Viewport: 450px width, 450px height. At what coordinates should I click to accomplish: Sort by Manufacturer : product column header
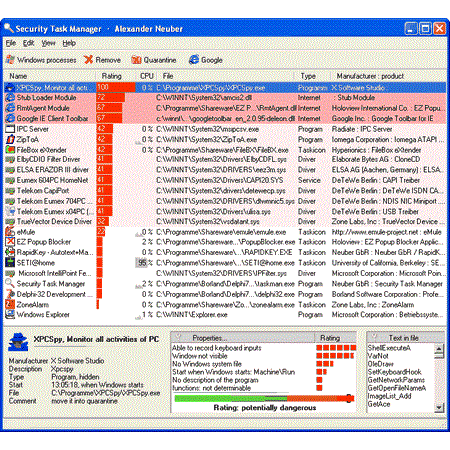coord(388,76)
